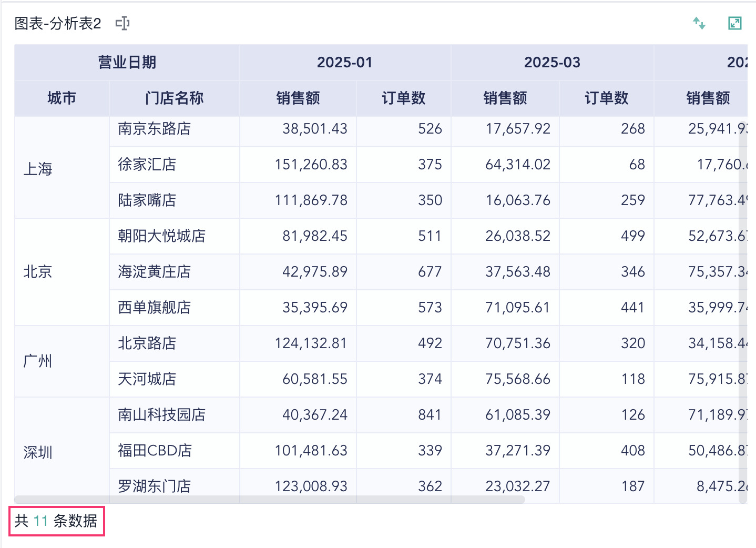756x548 pixels.
Task: Click sales value 151,260.83 for 徐家汇店
Action: pos(311,165)
